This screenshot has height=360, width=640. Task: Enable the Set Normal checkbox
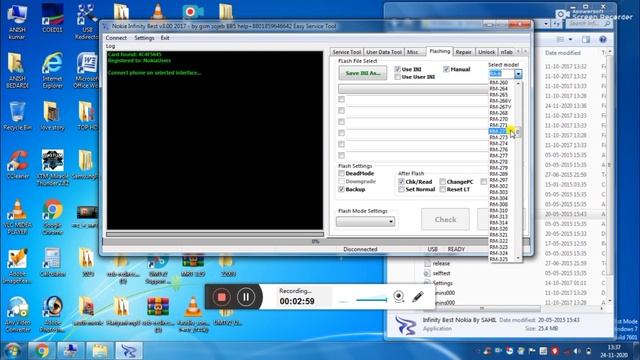pos(401,189)
